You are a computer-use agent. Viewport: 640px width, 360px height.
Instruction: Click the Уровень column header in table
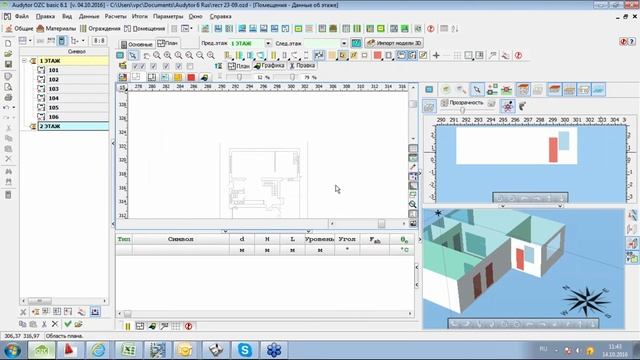click(x=319, y=239)
